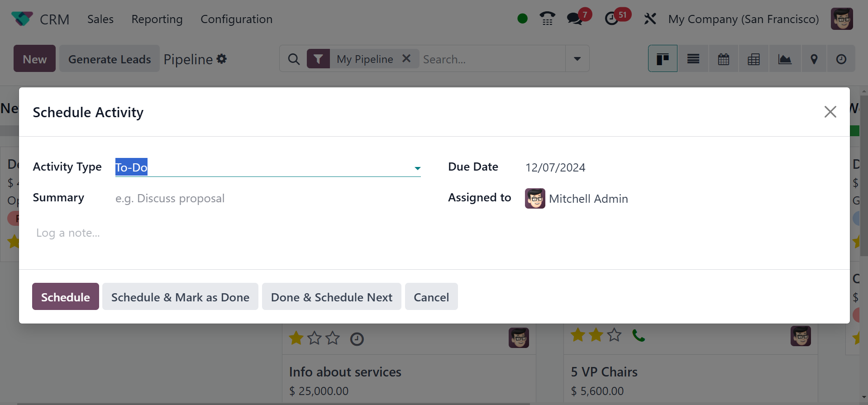The height and width of the screenshot is (405, 868).
Task: Expand the Activity Type dropdown
Action: [417, 168]
